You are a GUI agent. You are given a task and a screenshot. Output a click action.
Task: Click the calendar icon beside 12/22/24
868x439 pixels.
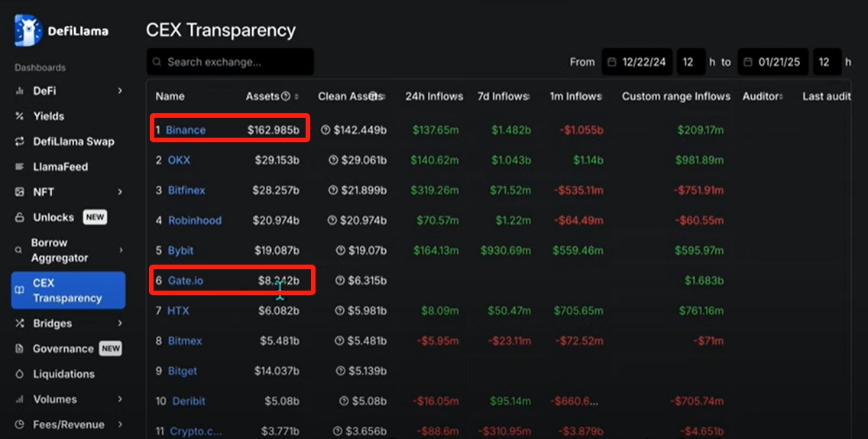click(612, 62)
